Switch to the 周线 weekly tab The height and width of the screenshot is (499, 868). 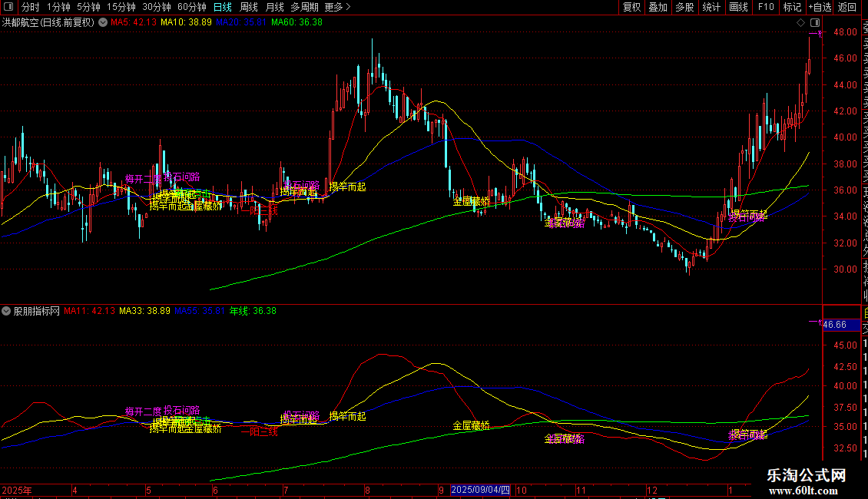coord(249,7)
